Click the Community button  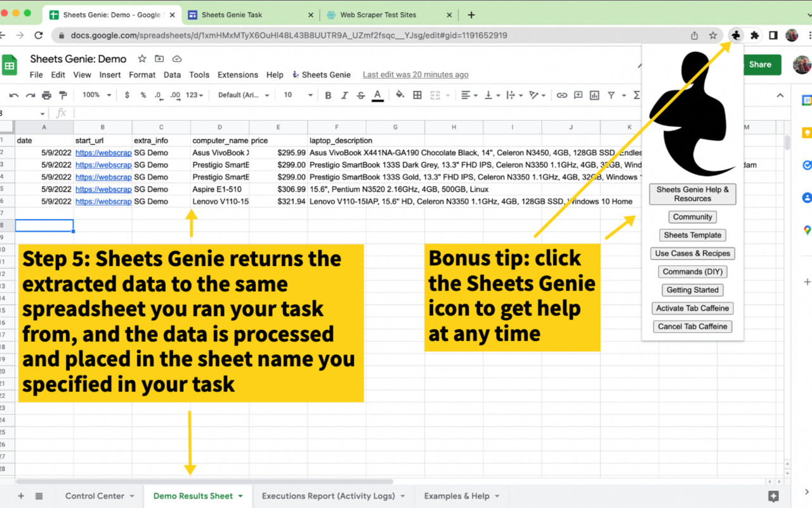pyautogui.click(x=693, y=217)
